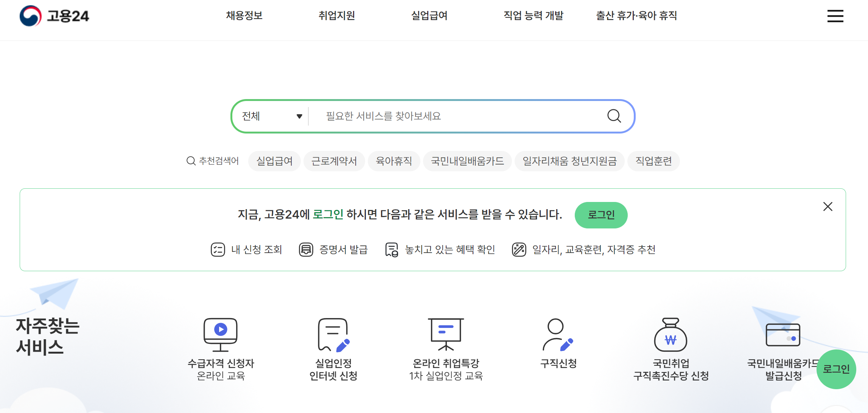868x413 pixels.
Task: Click the 실업인정 인터넷 신청 document icon
Action: coord(334,335)
